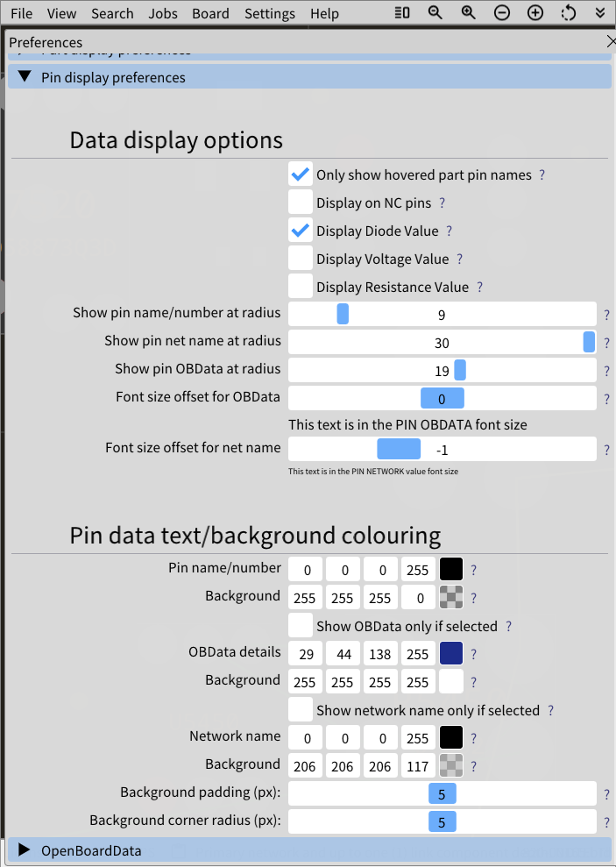The image size is (616, 867).
Task: Enable Display Voltage Value checkbox
Action: point(301,259)
